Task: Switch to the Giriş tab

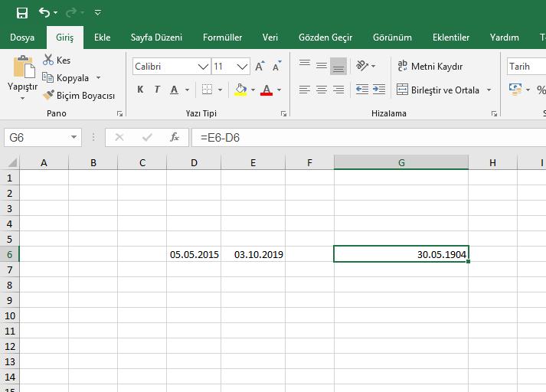Action: 65,38
